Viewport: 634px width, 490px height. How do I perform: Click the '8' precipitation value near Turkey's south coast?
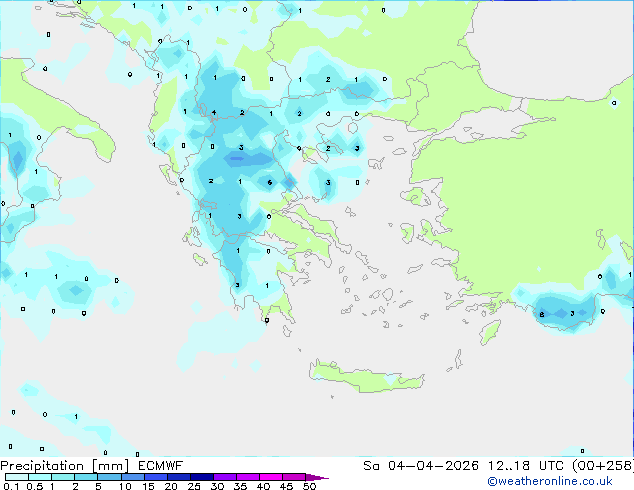542,315
